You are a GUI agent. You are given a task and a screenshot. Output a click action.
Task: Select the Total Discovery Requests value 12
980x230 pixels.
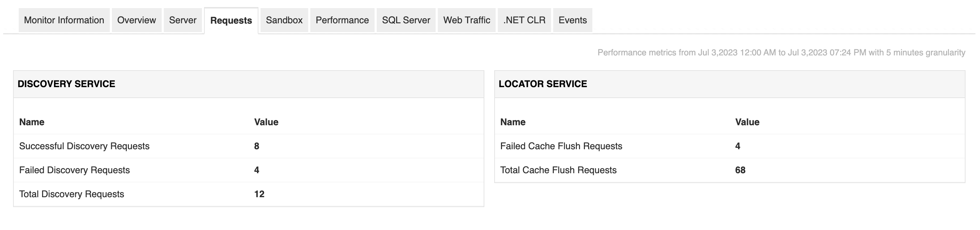tap(259, 194)
